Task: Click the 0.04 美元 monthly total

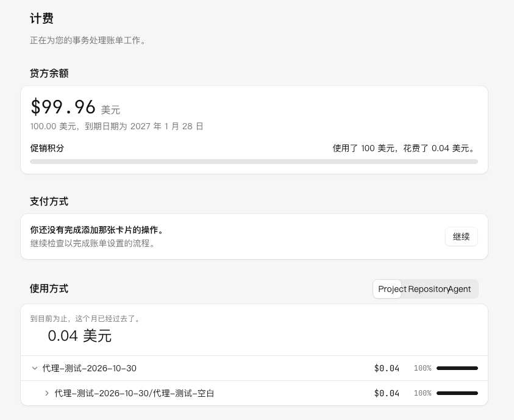Action: [x=80, y=336]
